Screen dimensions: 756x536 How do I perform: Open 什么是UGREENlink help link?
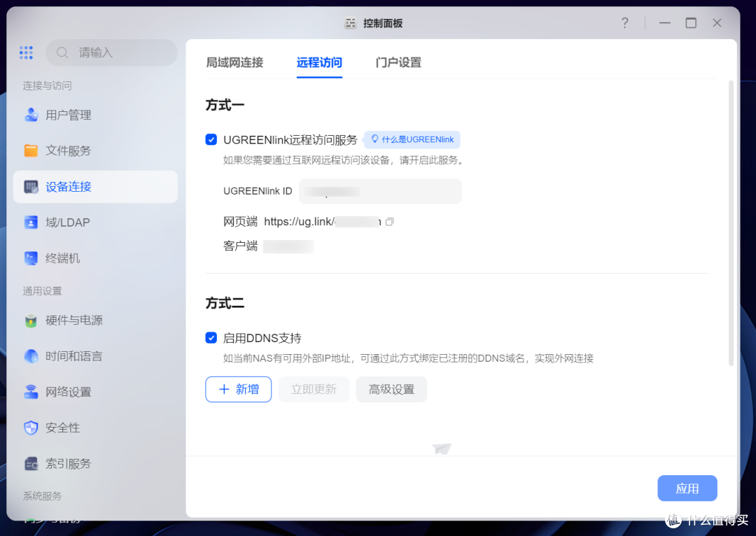412,139
